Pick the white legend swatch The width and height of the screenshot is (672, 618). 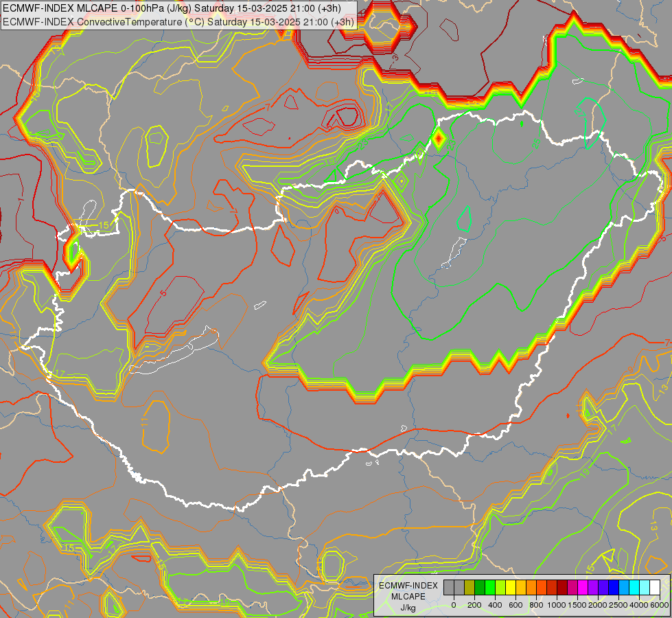tap(656, 588)
